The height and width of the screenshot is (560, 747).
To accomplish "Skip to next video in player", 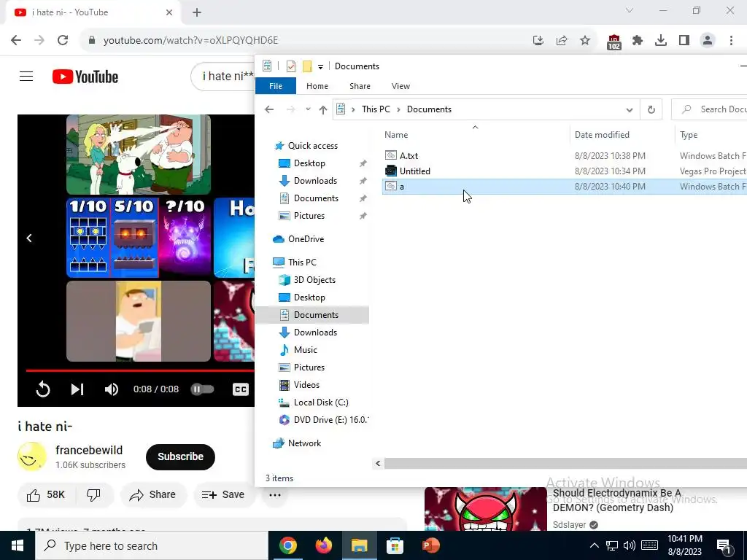I will click(77, 389).
